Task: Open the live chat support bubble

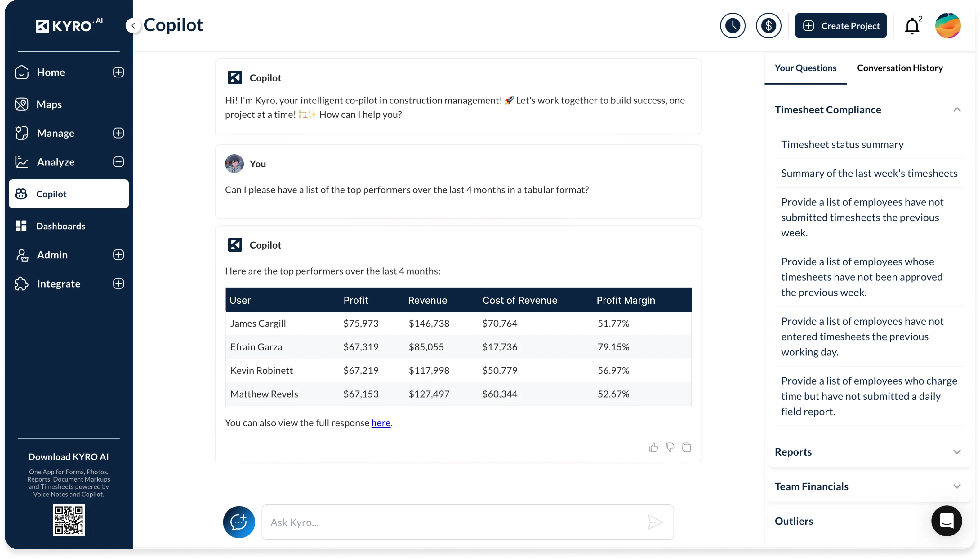Action: click(x=946, y=521)
